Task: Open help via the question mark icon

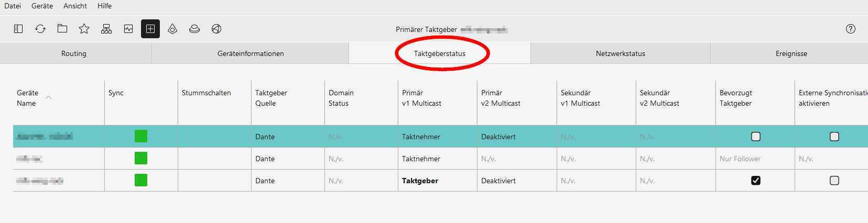Action: point(851,29)
